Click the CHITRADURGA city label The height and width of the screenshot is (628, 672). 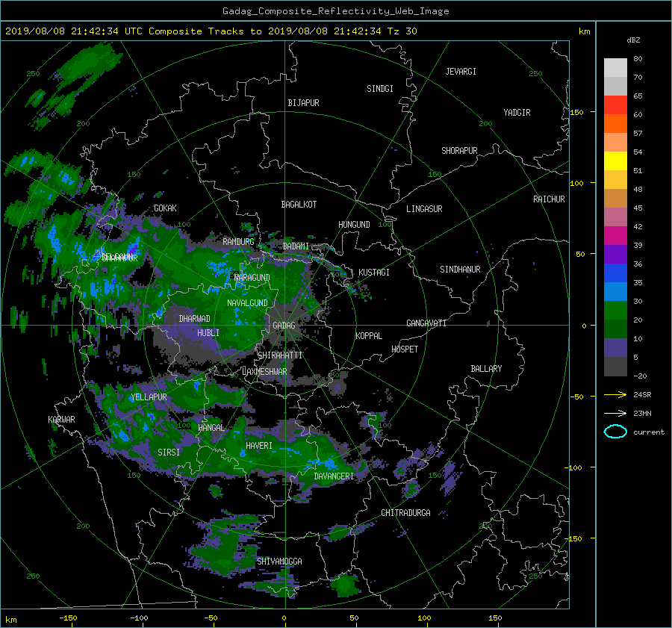click(406, 513)
